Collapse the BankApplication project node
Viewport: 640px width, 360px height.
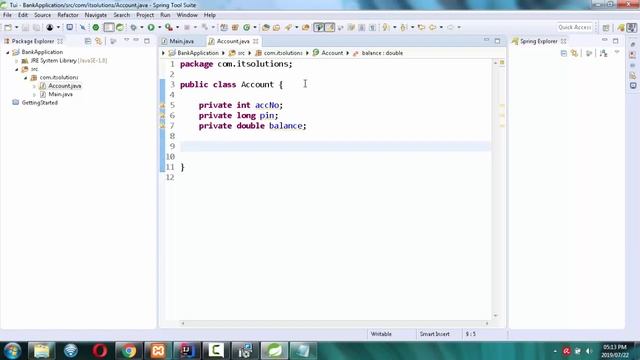click(8, 52)
